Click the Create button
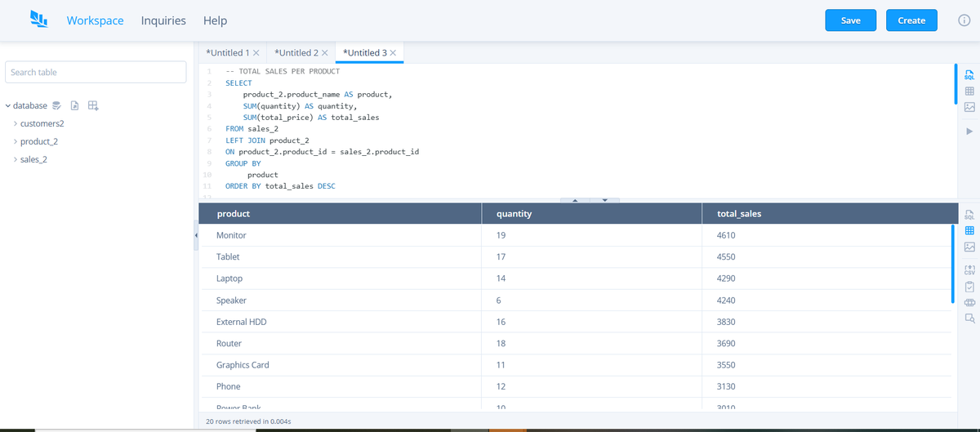The width and height of the screenshot is (980, 432). [911, 20]
